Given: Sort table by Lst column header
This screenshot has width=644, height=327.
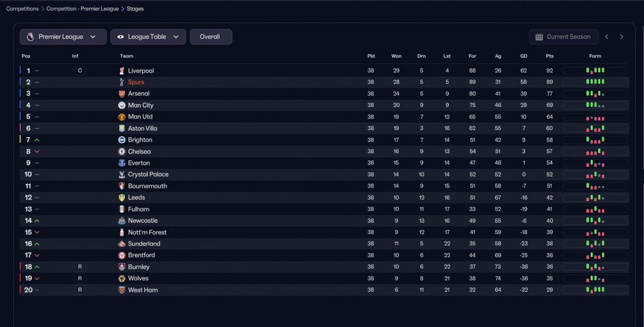Looking at the screenshot, I should [x=447, y=56].
